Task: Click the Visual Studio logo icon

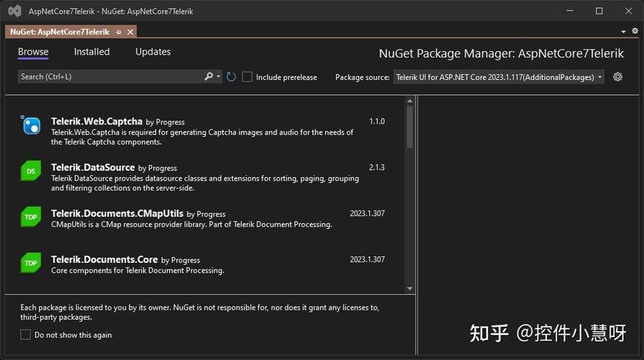Action: pos(14,11)
